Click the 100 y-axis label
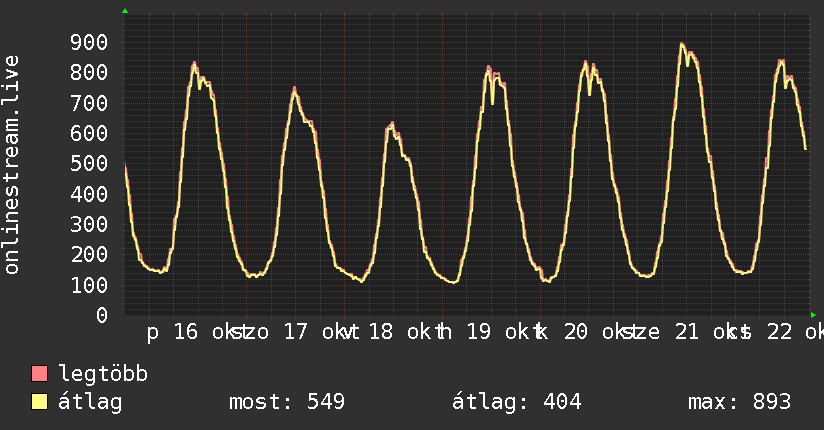Screen dimensions: 824x430 (x=89, y=285)
